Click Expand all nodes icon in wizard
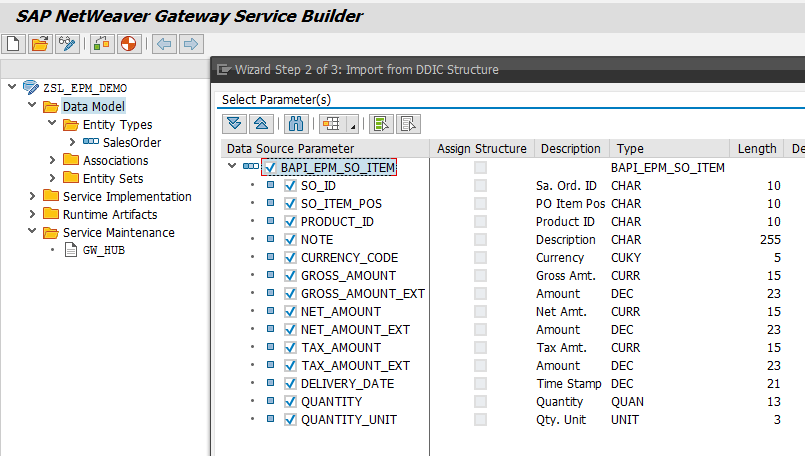This screenshot has height=456, width=805. coord(234,124)
